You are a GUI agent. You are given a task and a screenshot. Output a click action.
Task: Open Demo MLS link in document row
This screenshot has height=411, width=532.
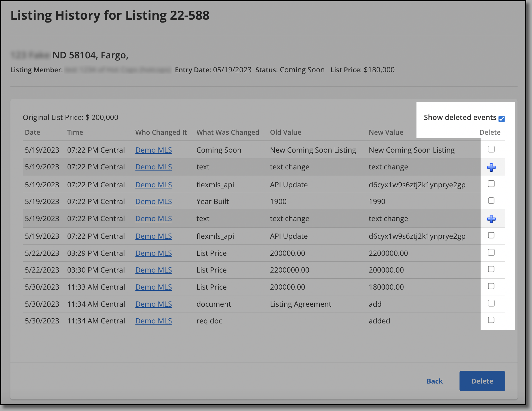154,304
